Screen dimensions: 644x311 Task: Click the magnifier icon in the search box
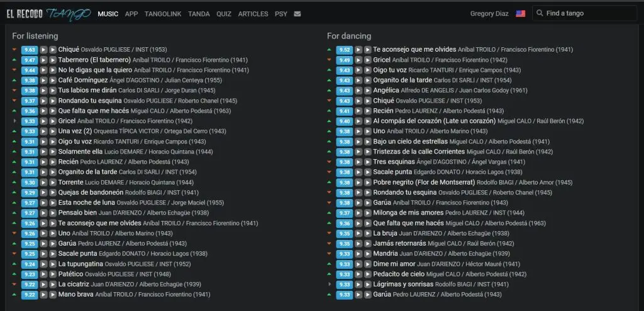click(540, 13)
